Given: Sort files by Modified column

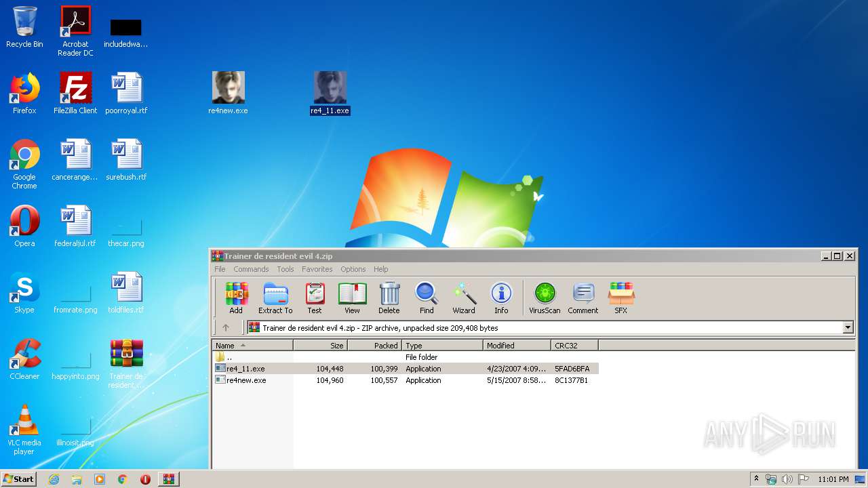Looking at the screenshot, I should [x=517, y=346].
